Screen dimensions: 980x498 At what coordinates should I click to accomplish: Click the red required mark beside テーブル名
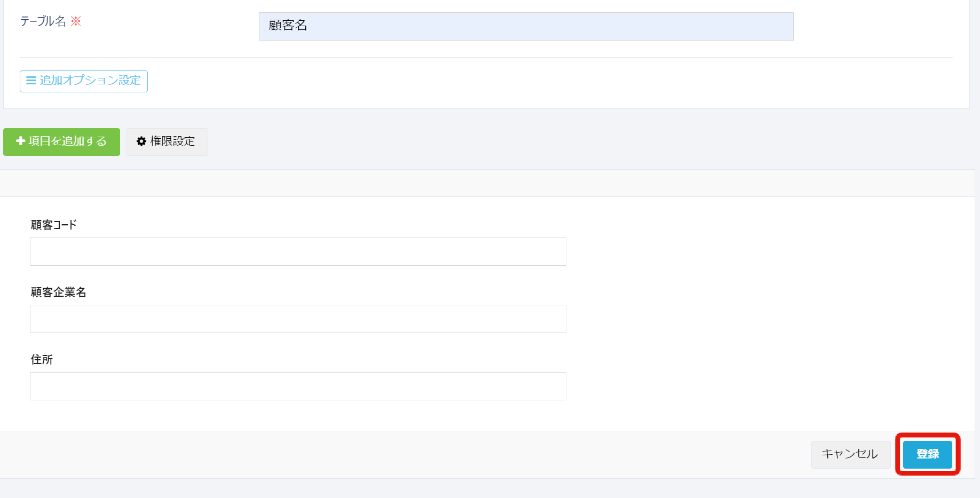tap(76, 21)
